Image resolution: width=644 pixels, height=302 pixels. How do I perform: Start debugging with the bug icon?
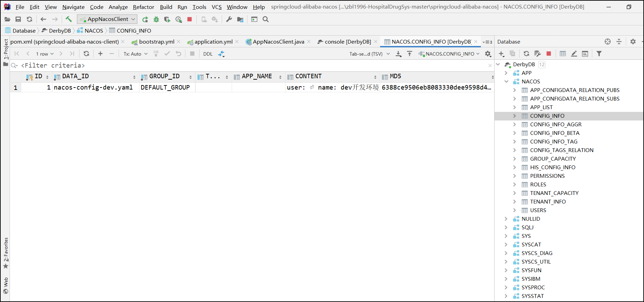(156, 19)
